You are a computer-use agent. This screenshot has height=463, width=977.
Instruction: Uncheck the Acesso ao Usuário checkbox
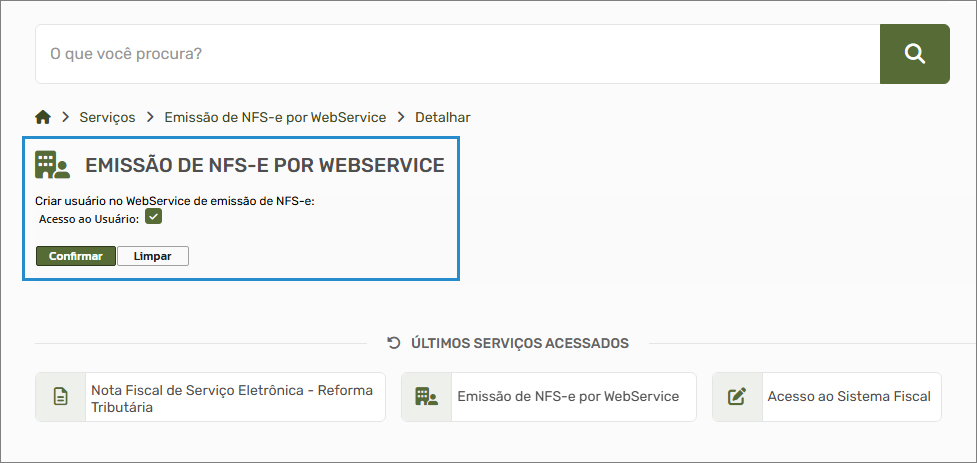click(153, 217)
